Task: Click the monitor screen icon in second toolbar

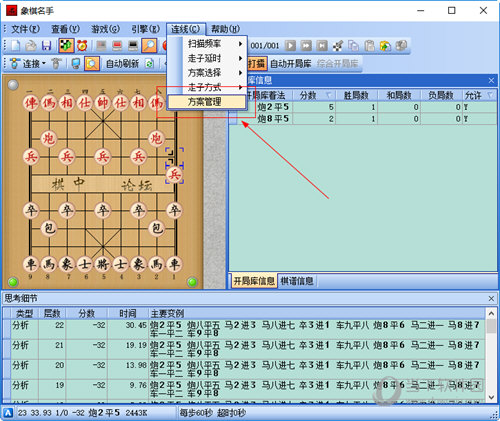Action: 76,63
